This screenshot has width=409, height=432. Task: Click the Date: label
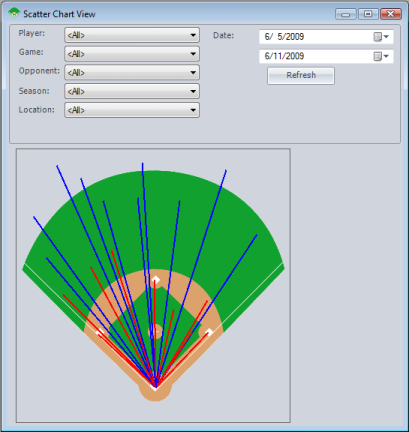click(224, 35)
